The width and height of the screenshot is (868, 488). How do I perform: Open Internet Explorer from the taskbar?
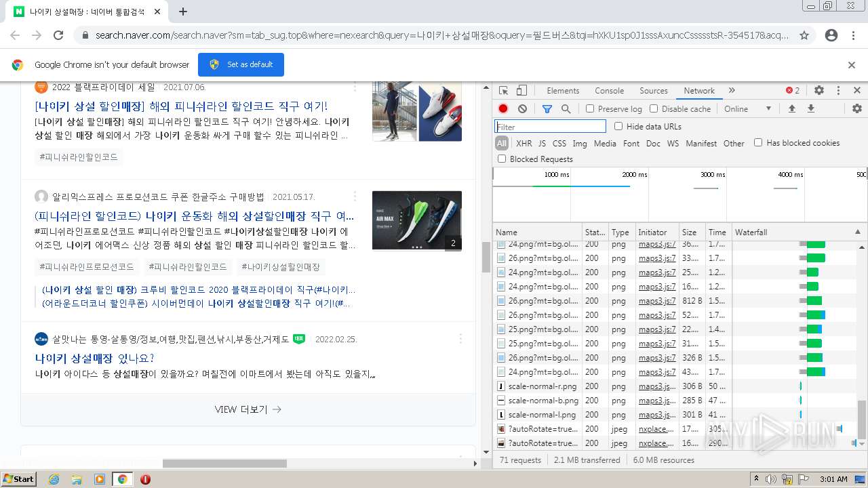(x=54, y=479)
